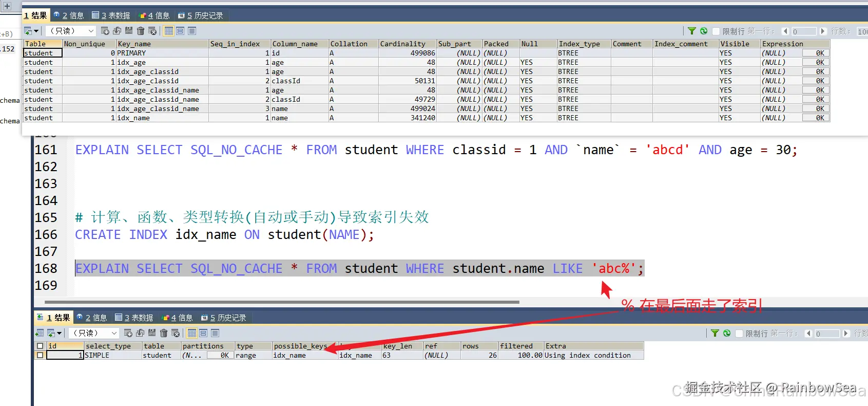The image size is (868, 406).
Task: Click delete row trash icon in upper toolbar
Action: tap(141, 31)
